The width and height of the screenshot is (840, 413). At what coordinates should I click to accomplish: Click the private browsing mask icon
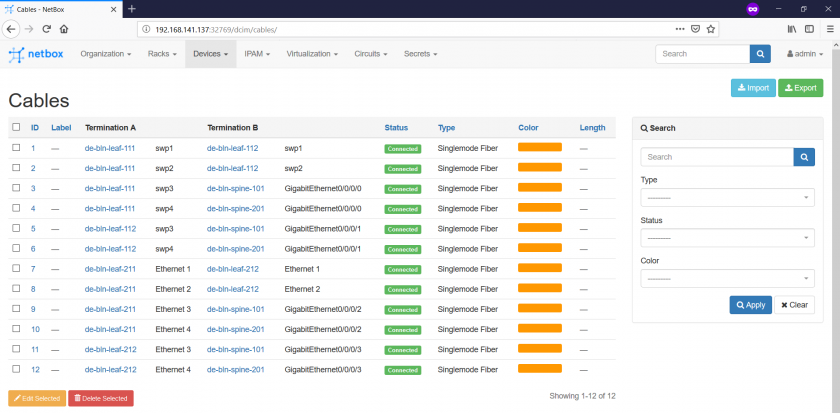[x=753, y=9]
